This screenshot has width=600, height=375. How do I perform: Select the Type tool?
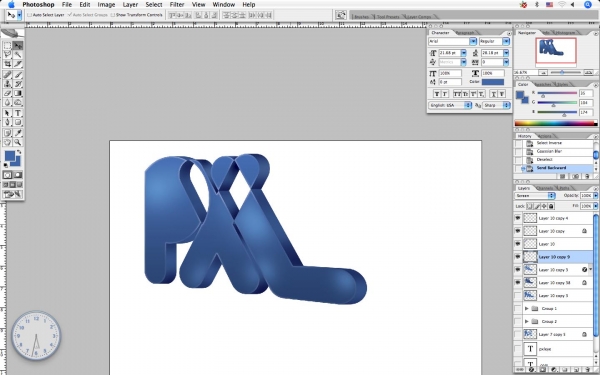pos(18,113)
